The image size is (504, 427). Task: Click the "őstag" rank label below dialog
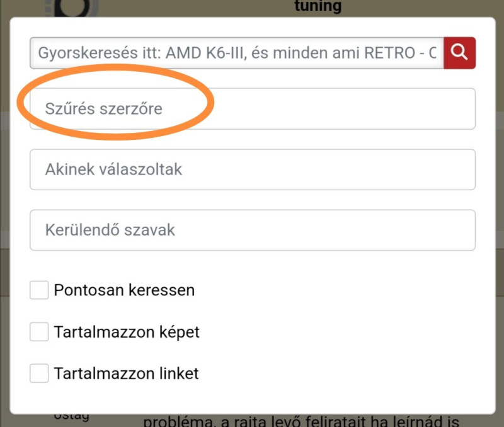(71, 416)
